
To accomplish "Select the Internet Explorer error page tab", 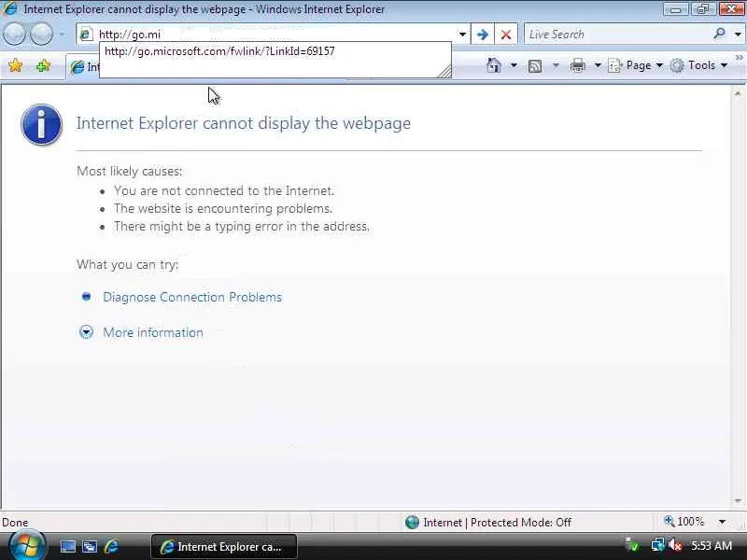I will coord(84,67).
